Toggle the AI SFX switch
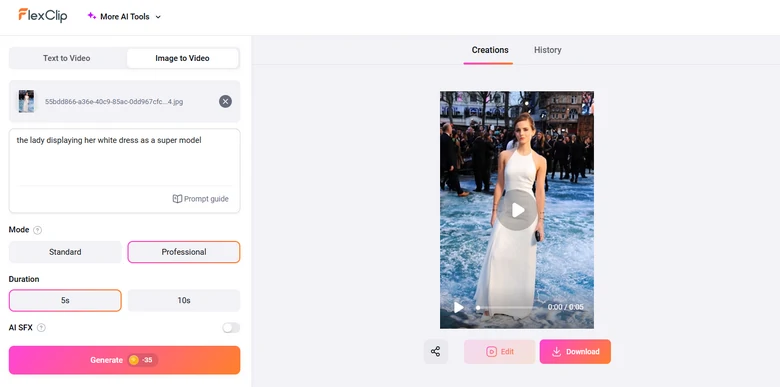 [x=231, y=328]
